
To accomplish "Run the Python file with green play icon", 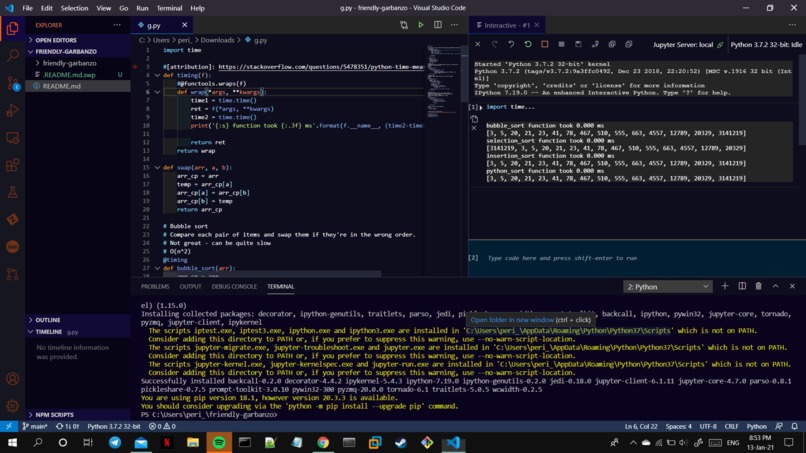I will tap(420, 25).
